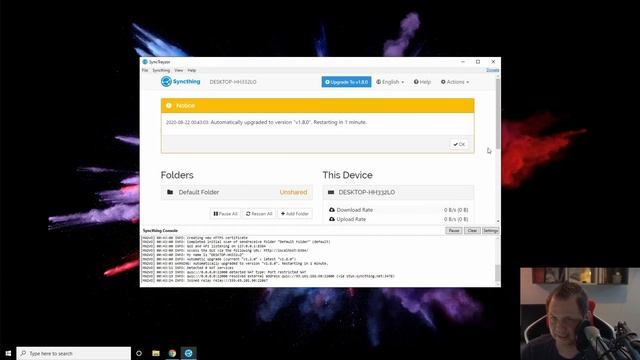Click Pause All folders button
Image resolution: width=640 pixels, height=360 pixels.
[225, 214]
